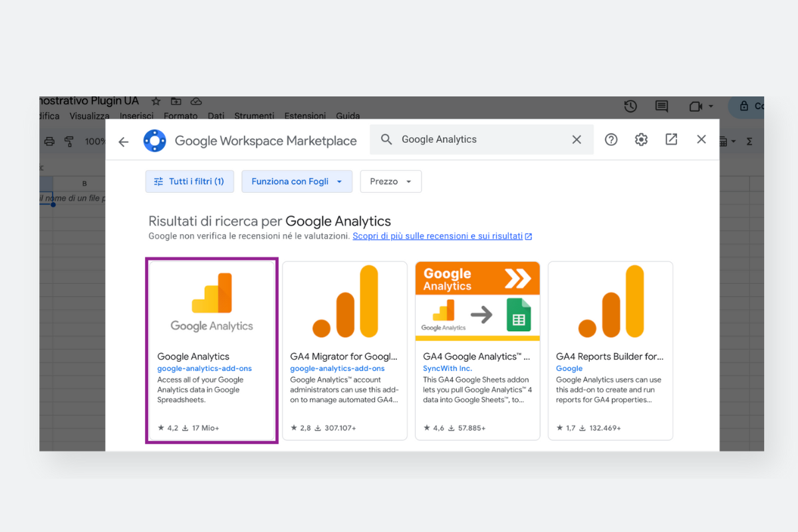The height and width of the screenshot is (532, 798).
Task: Open Strumenti menu in Sheets
Action: [254, 116]
